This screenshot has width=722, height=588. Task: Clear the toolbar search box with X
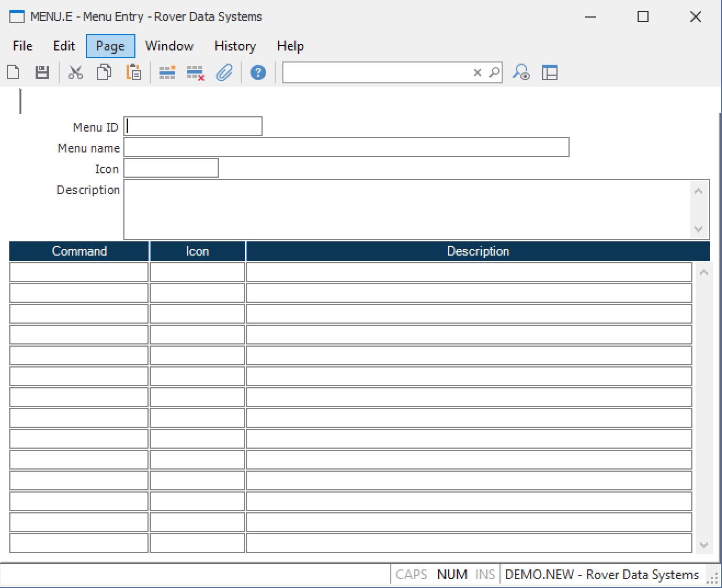pyautogui.click(x=477, y=72)
